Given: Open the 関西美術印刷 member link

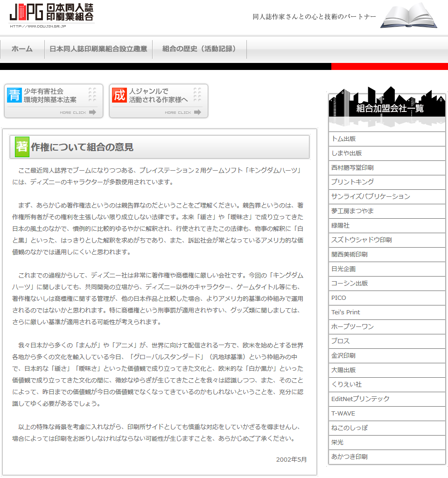Looking at the screenshot, I should 387,255.
